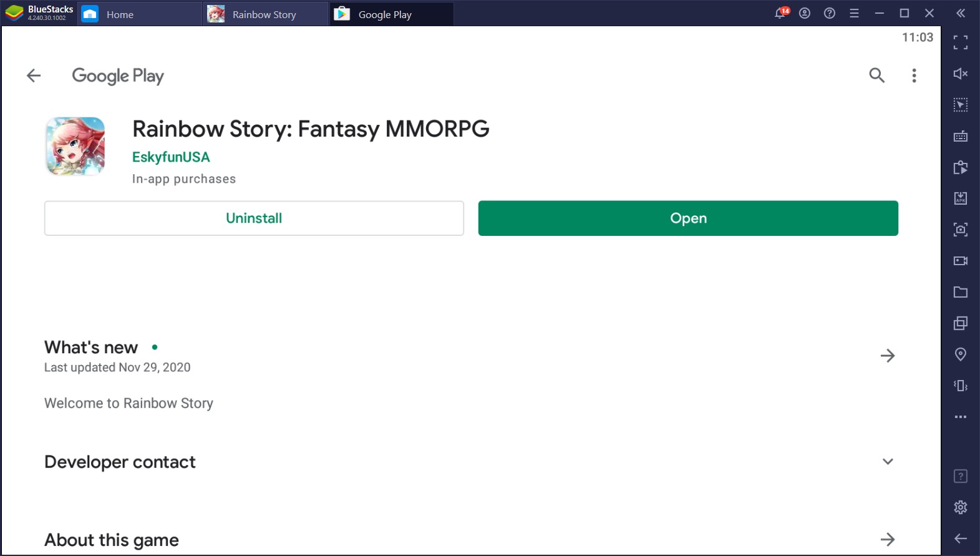Screen dimensions: 980x556
Task: Open media folder sidebar icon
Action: 961,292
